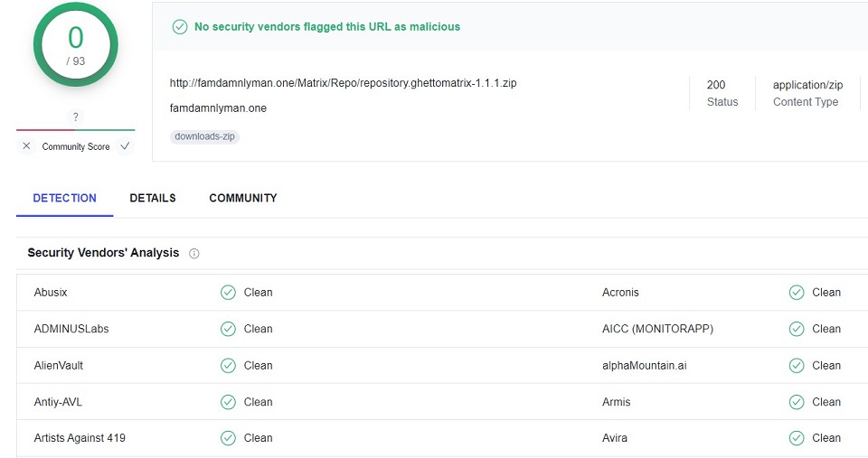Select the AICC (MONITORAPP) vendor name
868x458 pixels.
(x=657, y=329)
